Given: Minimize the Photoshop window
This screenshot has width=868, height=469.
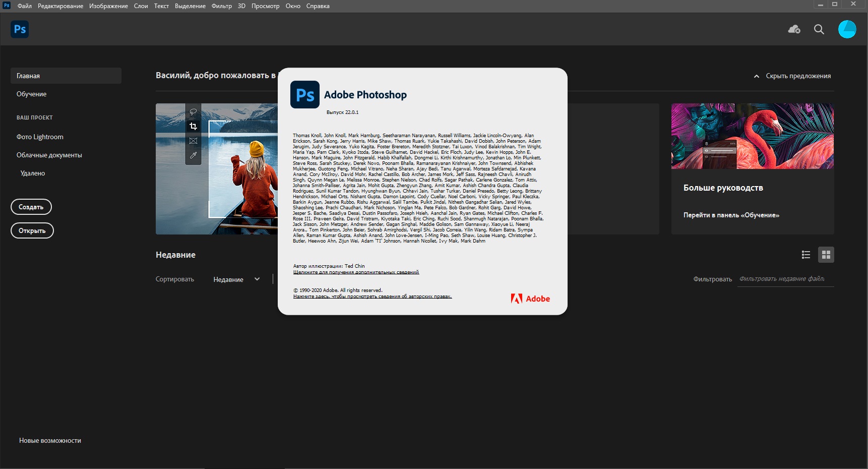Looking at the screenshot, I should coord(821,4).
